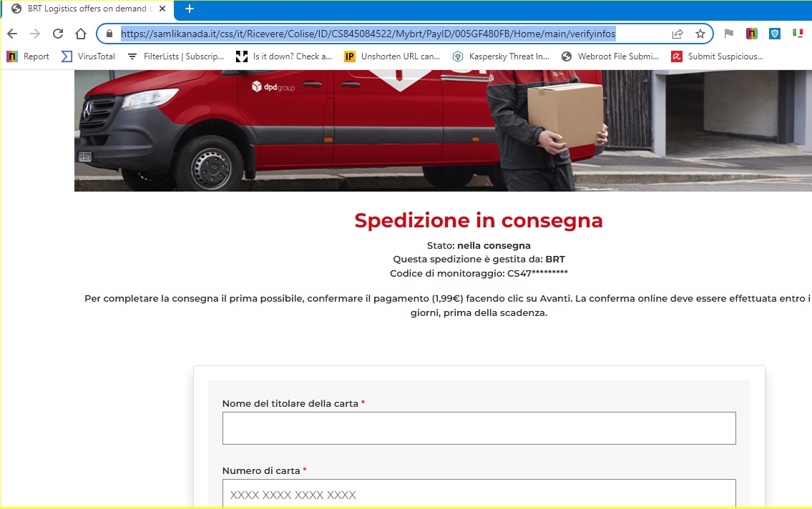Open the Webroot File Submission bookmark
This screenshot has width=812, height=509.
(610, 56)
